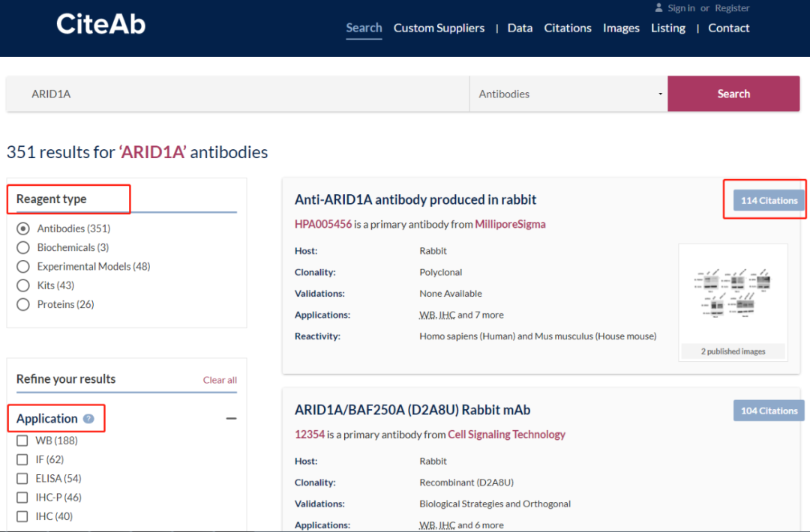
Task: Open the HPA005456 product link
Action: 322,224
